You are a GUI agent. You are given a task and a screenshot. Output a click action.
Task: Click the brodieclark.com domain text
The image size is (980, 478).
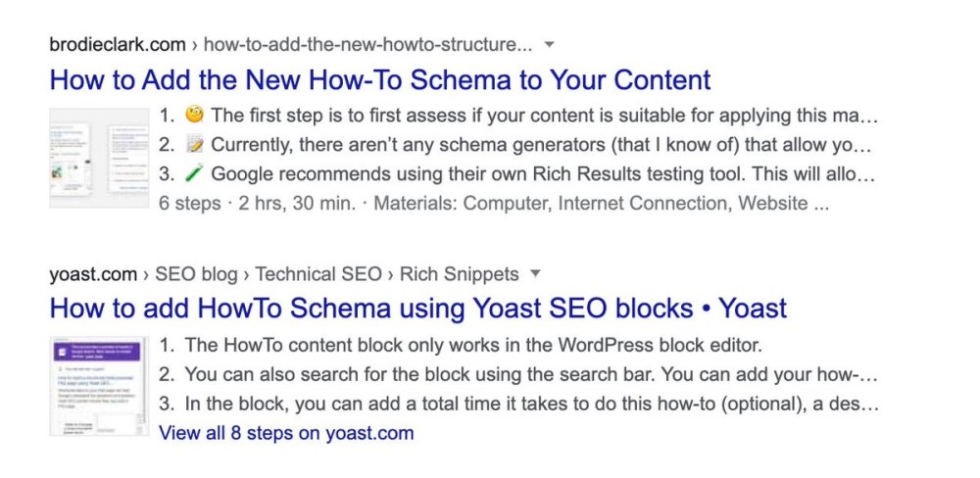[118, 45]
